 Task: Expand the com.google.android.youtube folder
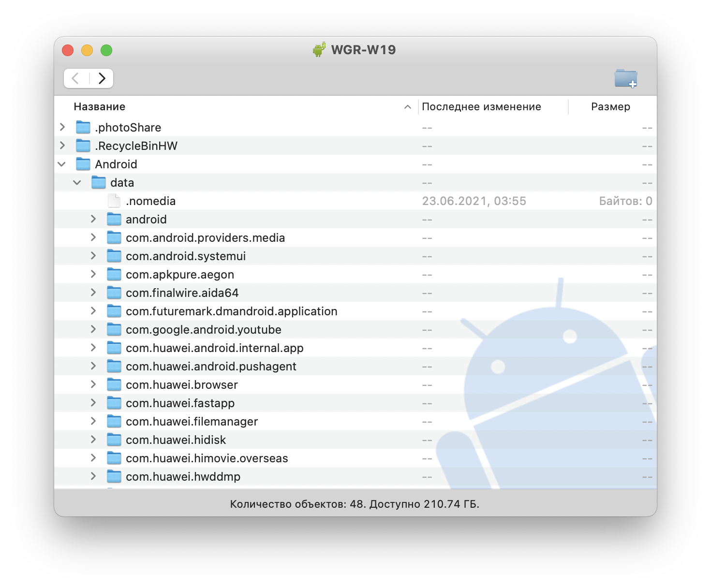pos(93,329)
